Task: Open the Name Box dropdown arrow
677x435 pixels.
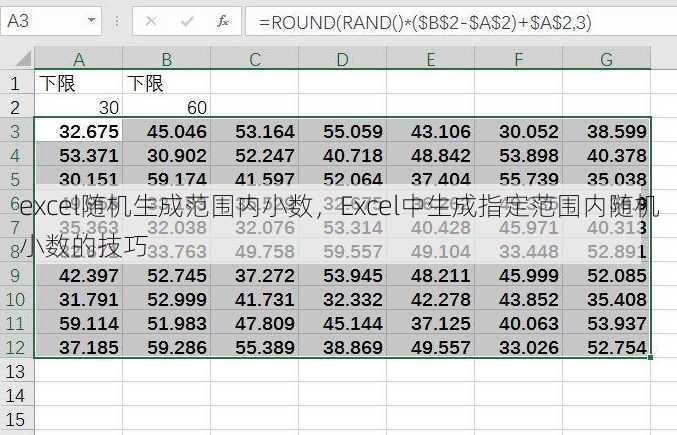Action: (91, 20)
